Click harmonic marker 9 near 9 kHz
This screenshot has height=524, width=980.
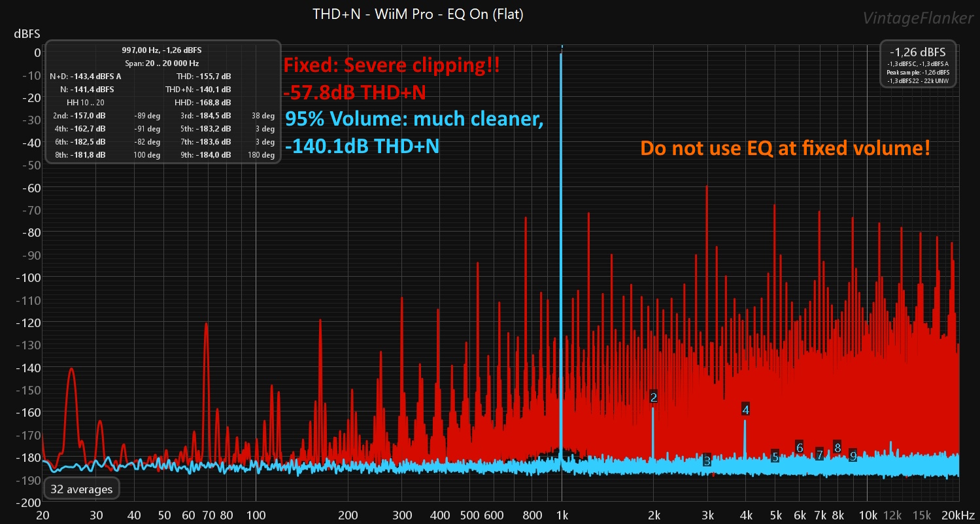point(853,456)
